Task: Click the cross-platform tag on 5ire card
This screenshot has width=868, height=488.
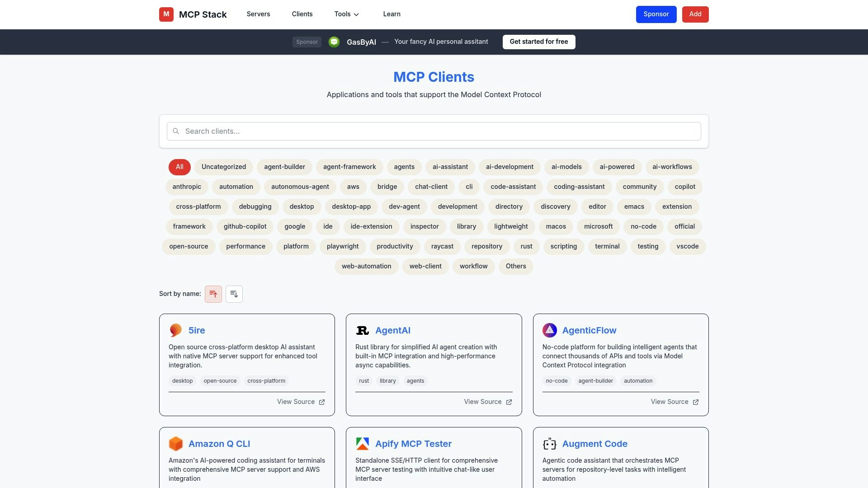Action: [x=266, y=381]
